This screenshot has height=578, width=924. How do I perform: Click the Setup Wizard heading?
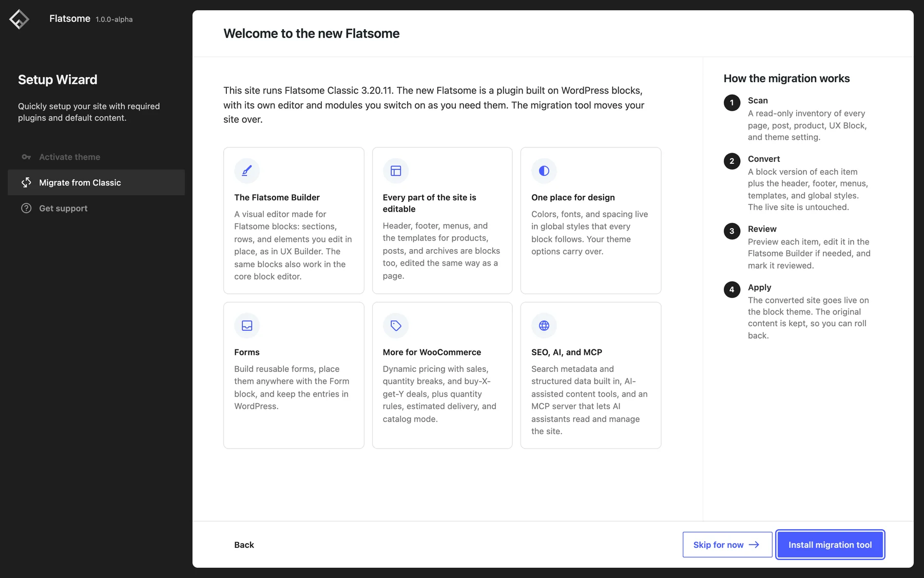coord(57,80)
